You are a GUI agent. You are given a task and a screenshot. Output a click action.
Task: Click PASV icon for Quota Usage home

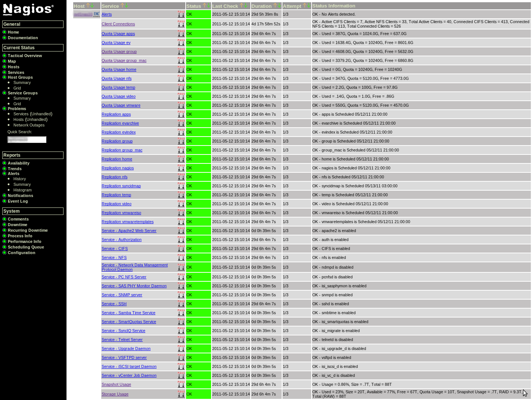181,69
